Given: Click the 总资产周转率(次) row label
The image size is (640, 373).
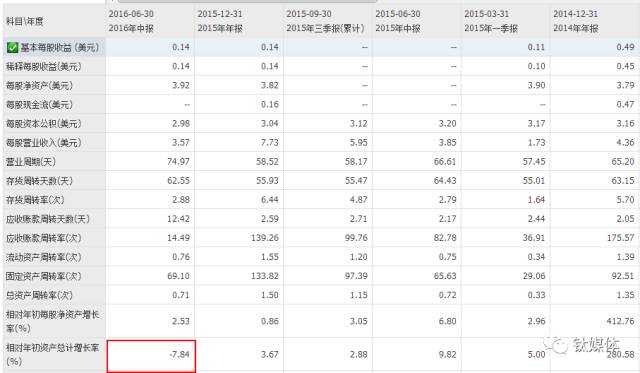Looking at the screenshot, I should pyautogui.click(x=39, y=295).
